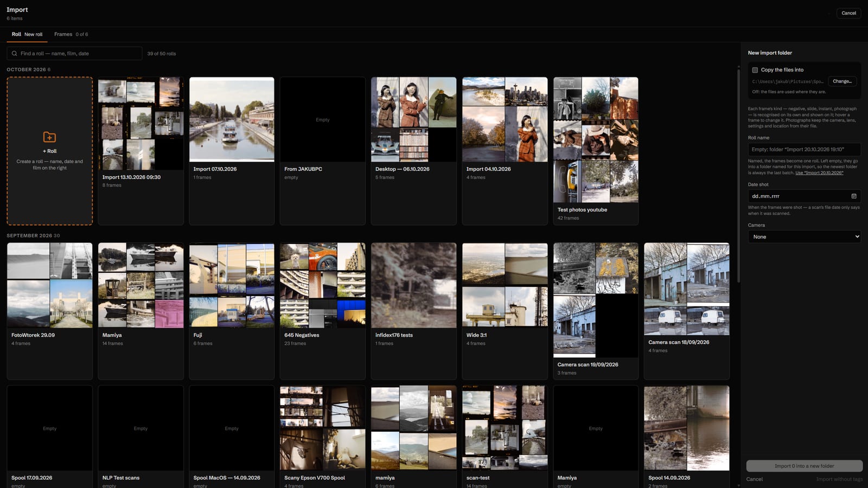This screenshot has height=488, width=868.
Task: Select the Spool 14.09.2026 roll
Action: point(686,436)
